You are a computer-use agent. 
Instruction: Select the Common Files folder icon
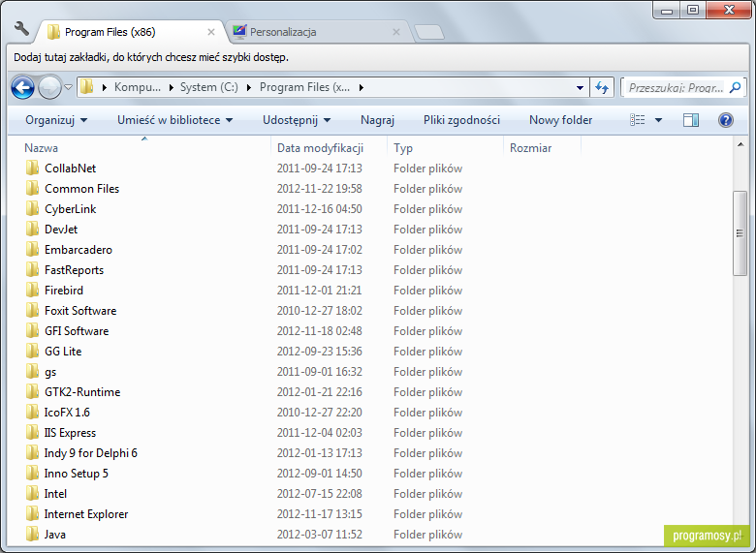(32, 188)
